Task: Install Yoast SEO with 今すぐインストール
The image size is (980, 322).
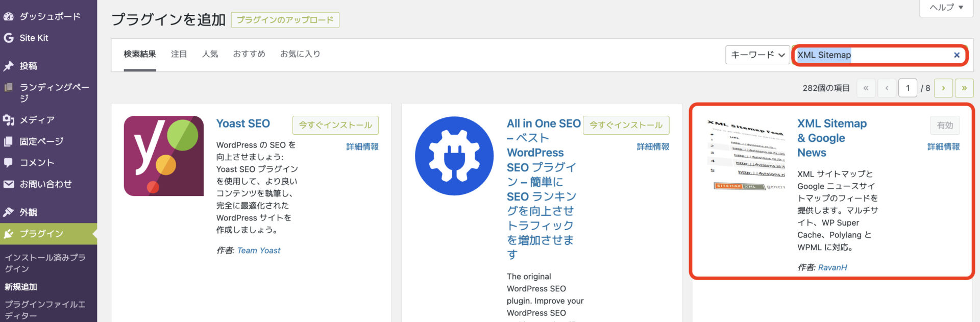Action: pos(335,125)
